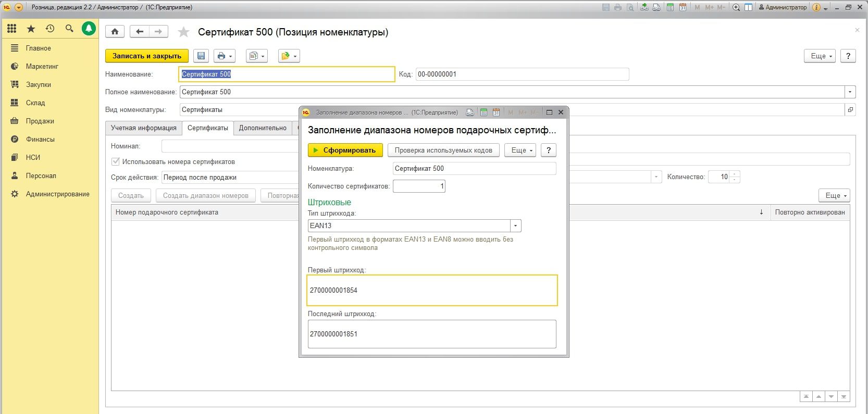
Task: Open the history icon in top panel
Action: (50, 29)
